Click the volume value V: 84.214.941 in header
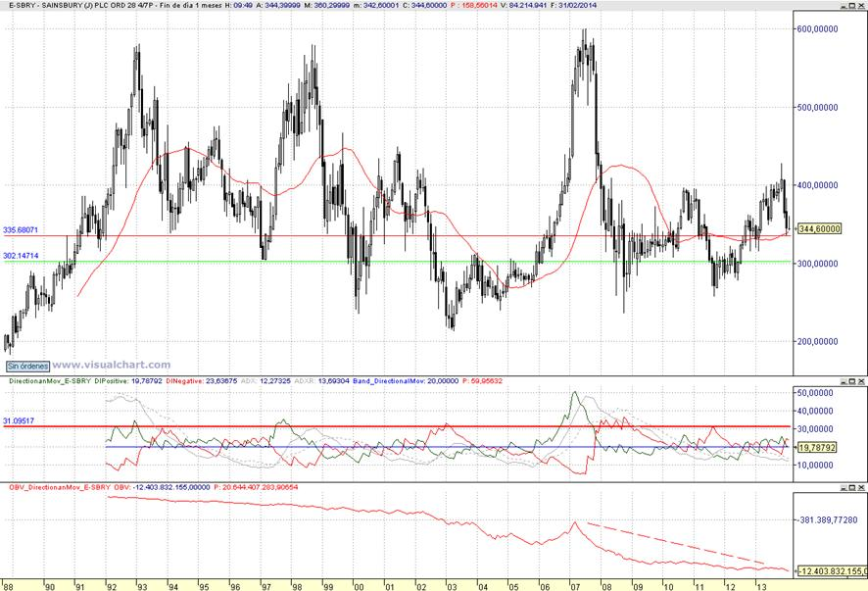Screen dimensions: 868x591 click(x=524, y=5)
